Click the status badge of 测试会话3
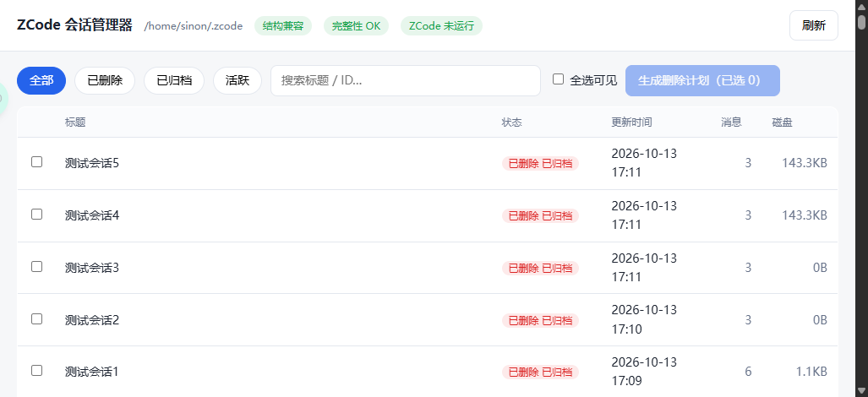 (540, 268)
